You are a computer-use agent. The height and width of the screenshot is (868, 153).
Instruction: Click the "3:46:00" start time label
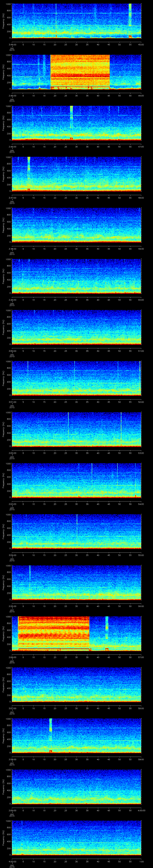pos(12,147)
